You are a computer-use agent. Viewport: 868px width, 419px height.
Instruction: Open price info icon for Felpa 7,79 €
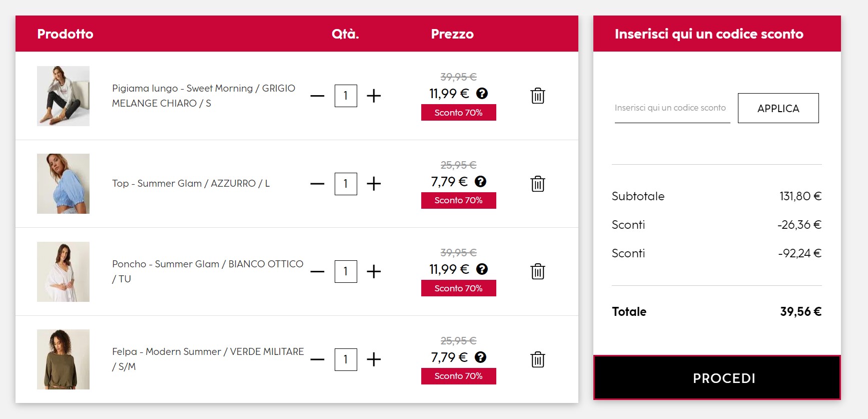pyautogui.click(x=480, y=357)
